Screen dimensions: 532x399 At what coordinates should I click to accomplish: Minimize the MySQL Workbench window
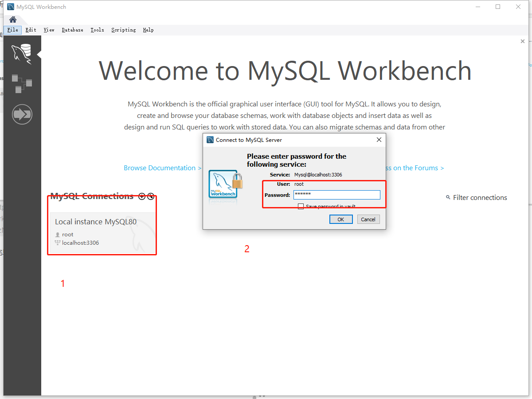478,7
